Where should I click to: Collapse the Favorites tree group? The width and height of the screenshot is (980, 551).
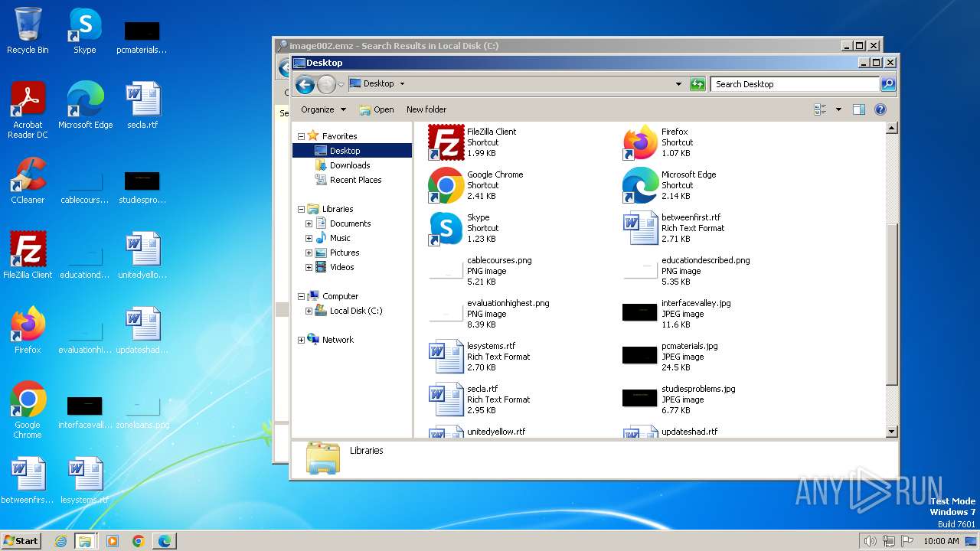click(x=301, y=136)
